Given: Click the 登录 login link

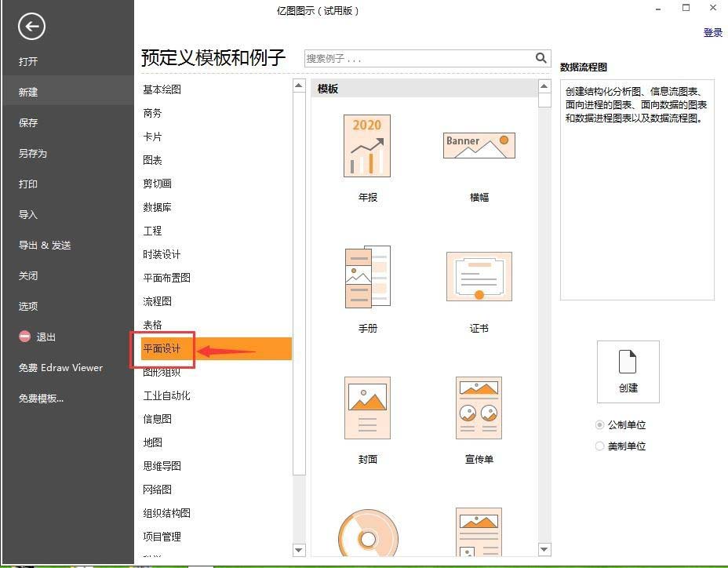Looking at the screenshot, I should 712,32.
